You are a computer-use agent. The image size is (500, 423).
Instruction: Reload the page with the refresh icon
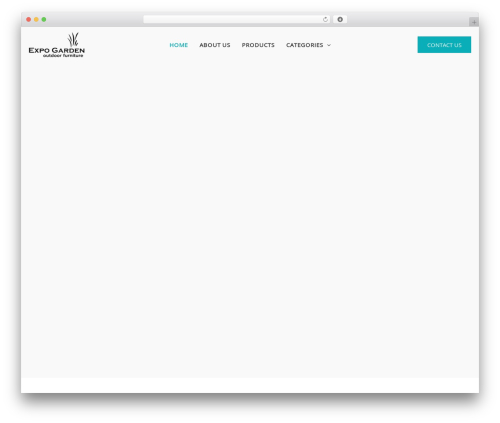[x=325, y=20]
